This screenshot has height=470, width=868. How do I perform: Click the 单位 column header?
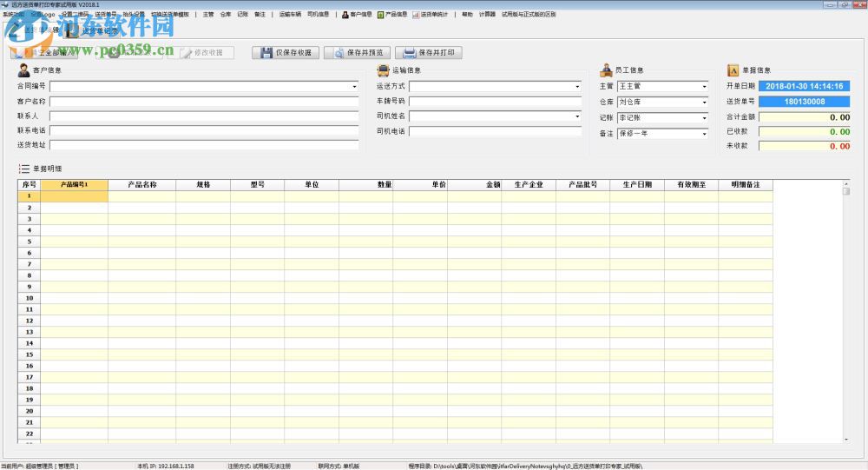[x=312, y=184]
